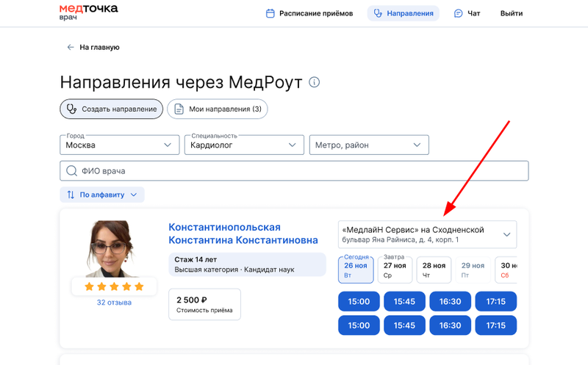Choose the 15:00 slot in the second row
This screenshot has height=365, width=588.
(359, 325)
